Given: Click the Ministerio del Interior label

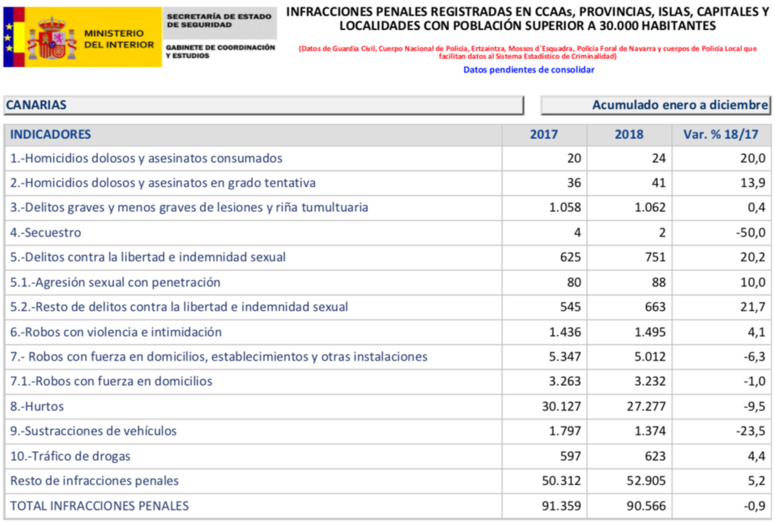Looking at the screenshot, I should click(119, 39).
